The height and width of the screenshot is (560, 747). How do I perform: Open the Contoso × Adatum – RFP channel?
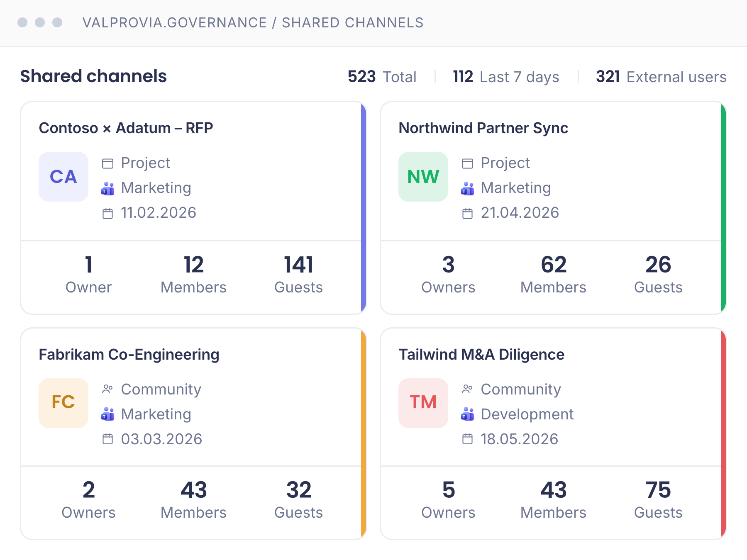(126, 128)
